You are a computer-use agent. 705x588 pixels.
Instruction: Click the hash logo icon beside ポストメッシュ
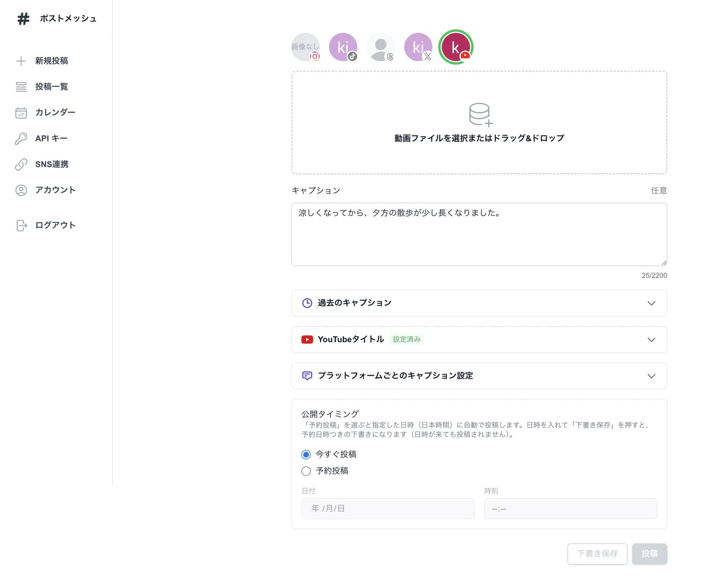tap(23, 18)
